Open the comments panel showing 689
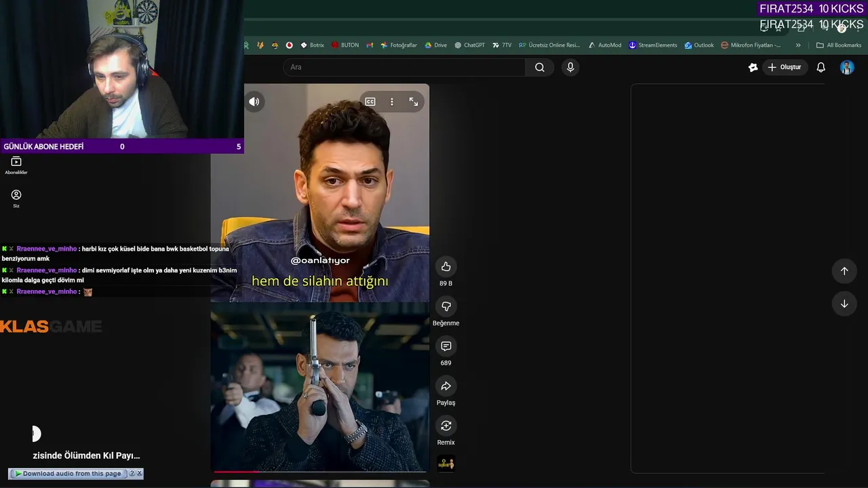Screen dimensions: 868x488 click(x=446, y=346)
